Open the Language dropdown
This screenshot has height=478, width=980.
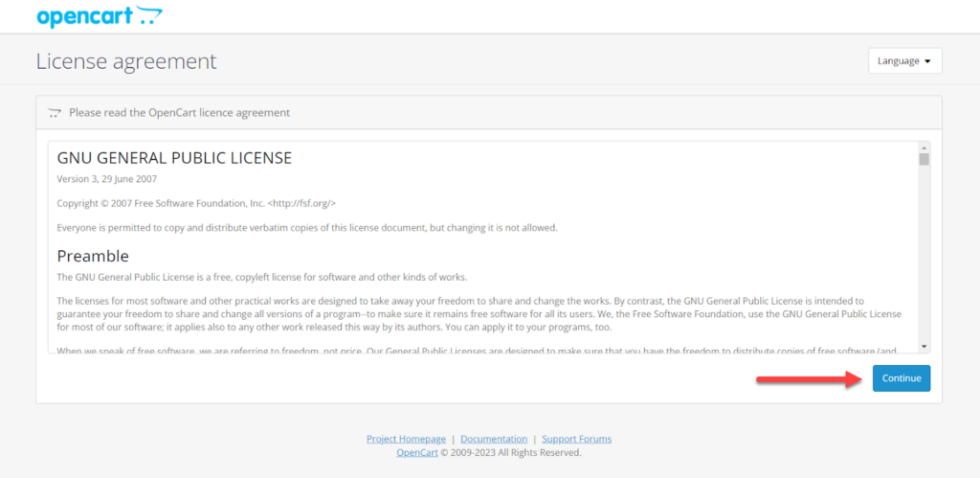(904, 60)
